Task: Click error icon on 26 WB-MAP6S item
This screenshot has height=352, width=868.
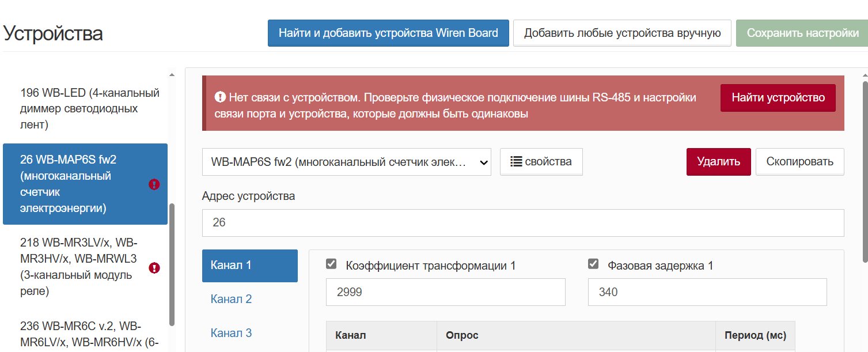Action: (x=154, y=184)
